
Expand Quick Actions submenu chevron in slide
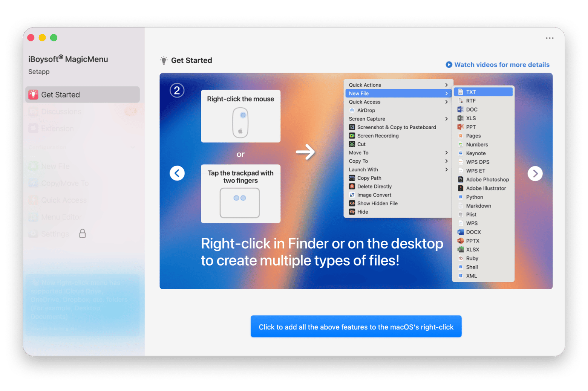coord(446,85)
